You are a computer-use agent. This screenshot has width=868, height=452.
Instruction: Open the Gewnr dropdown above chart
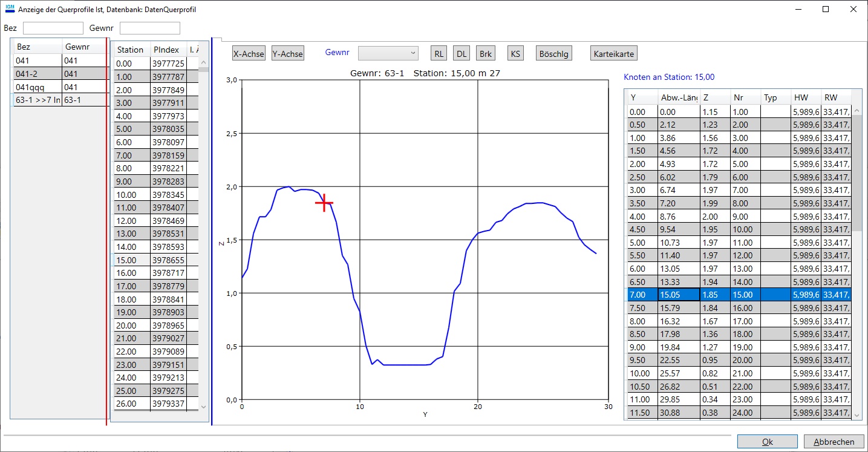[x=388, y=53]
